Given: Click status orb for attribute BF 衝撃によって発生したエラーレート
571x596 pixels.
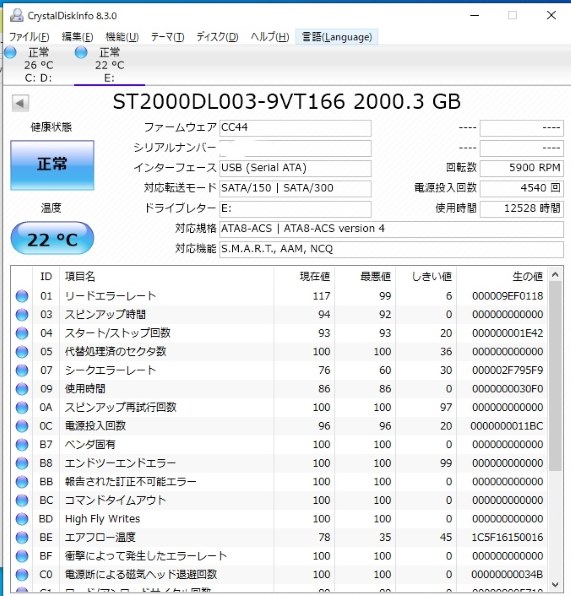Looking at the screenshot, I should point(22,556).
